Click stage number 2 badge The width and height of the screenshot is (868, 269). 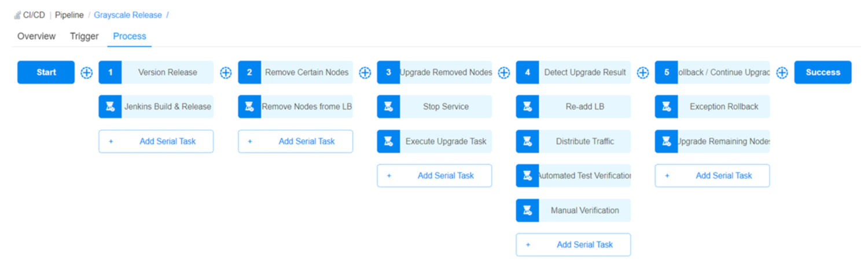tap(249, 72)
